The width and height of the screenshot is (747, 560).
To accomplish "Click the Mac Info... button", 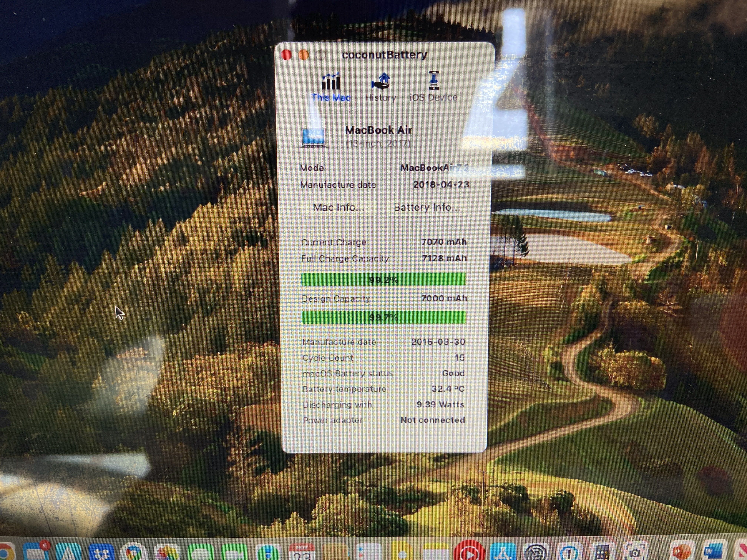I will [339, 207].
